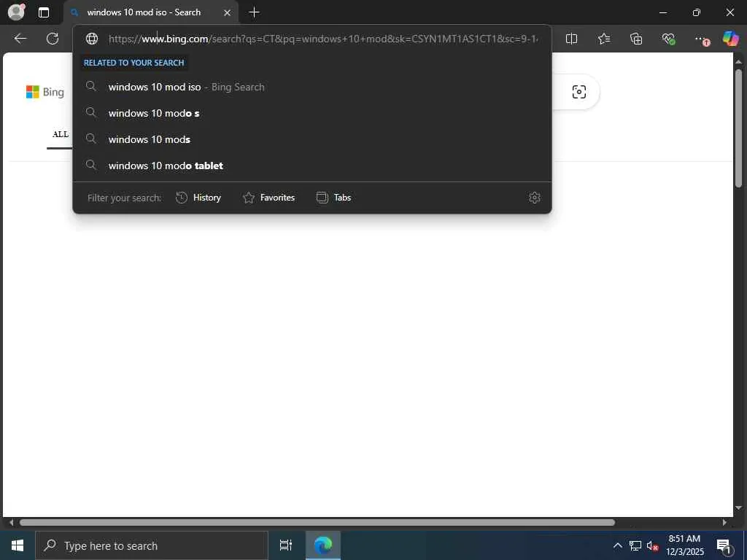Open Bing visual search camera icon

click(578, 92)
